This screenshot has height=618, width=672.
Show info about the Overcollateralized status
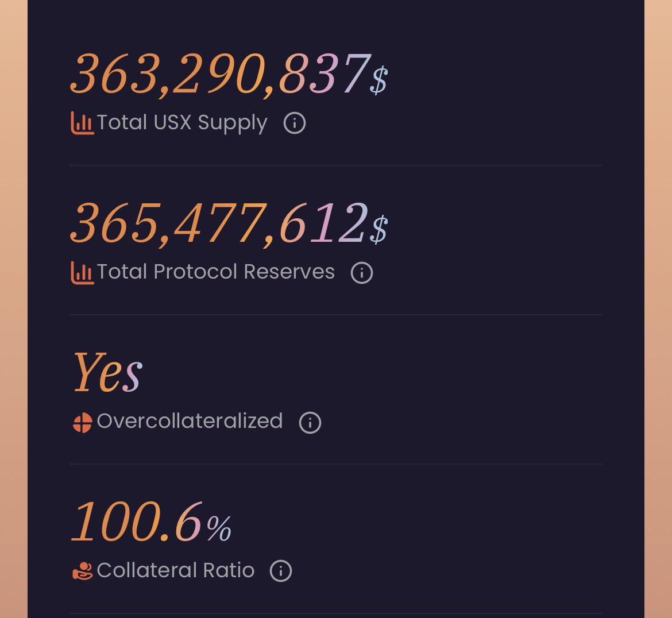pyautogui.click(x=310, y=423)
